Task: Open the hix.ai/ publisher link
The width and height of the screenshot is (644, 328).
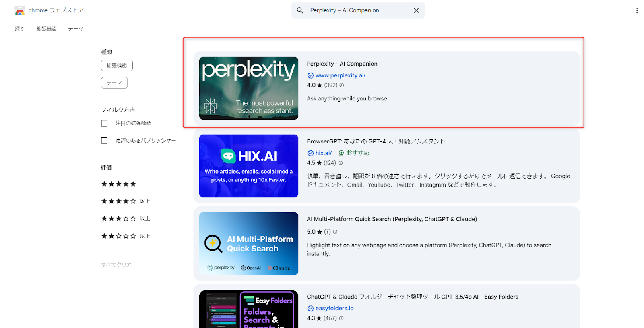Action: (324, 153)
